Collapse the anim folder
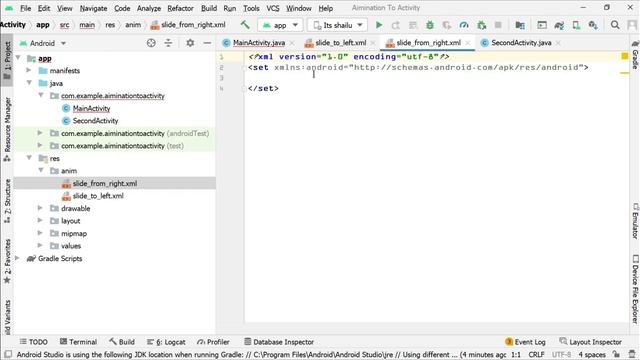 [x=40, y=170]
